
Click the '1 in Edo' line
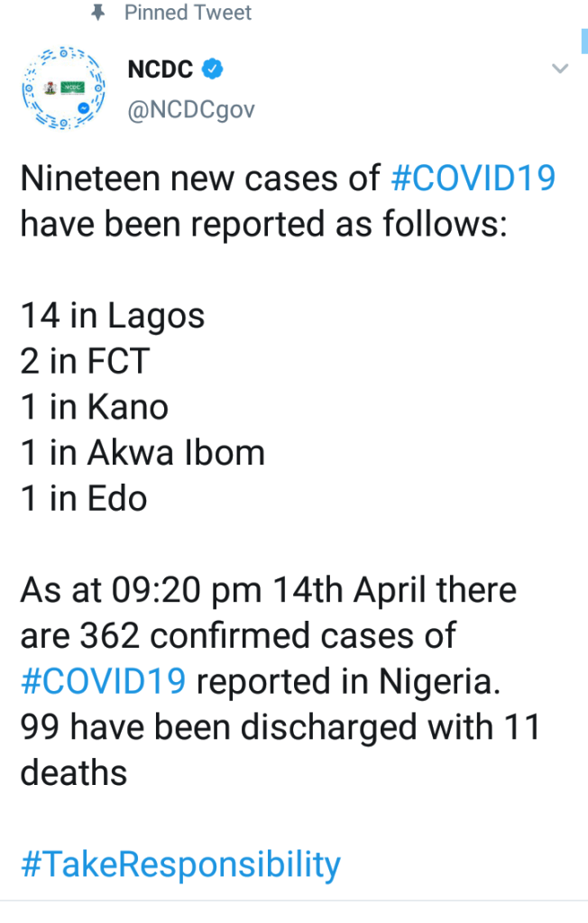(x=84, y=498)
